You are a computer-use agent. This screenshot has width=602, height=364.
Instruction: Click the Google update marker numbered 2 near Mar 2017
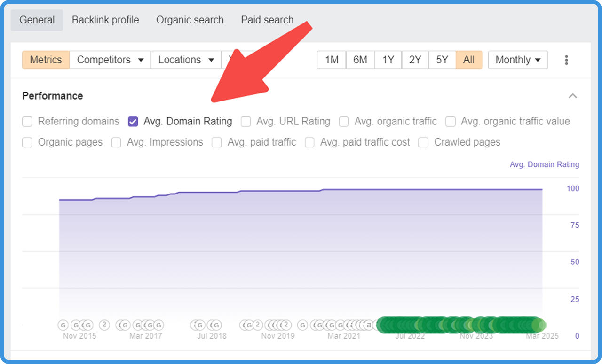(x=104, y=325)
